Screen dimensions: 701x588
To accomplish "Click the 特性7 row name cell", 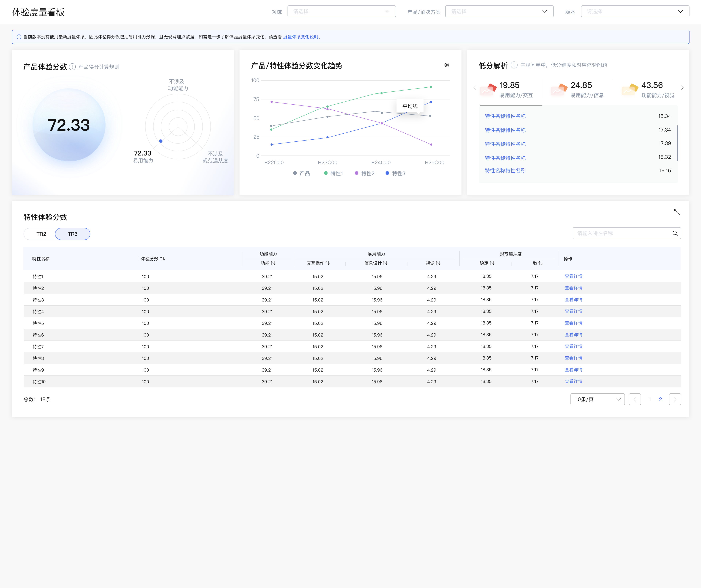I will 38,347.
